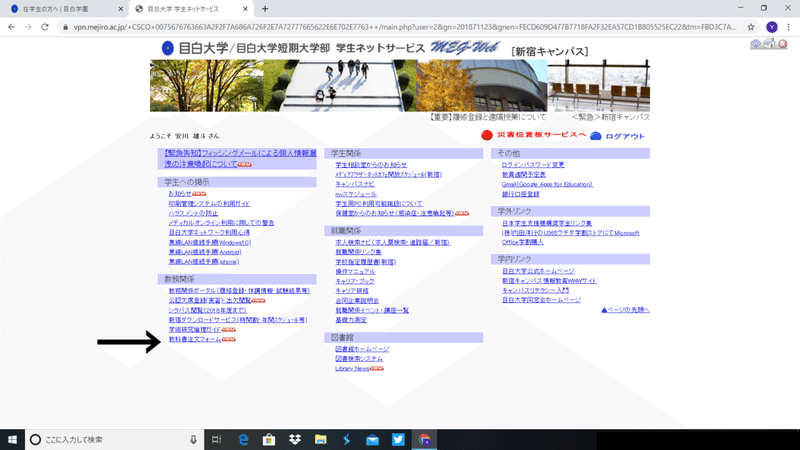Open the Windows Start menu
800x450 pixels.
tap(12, 439)
